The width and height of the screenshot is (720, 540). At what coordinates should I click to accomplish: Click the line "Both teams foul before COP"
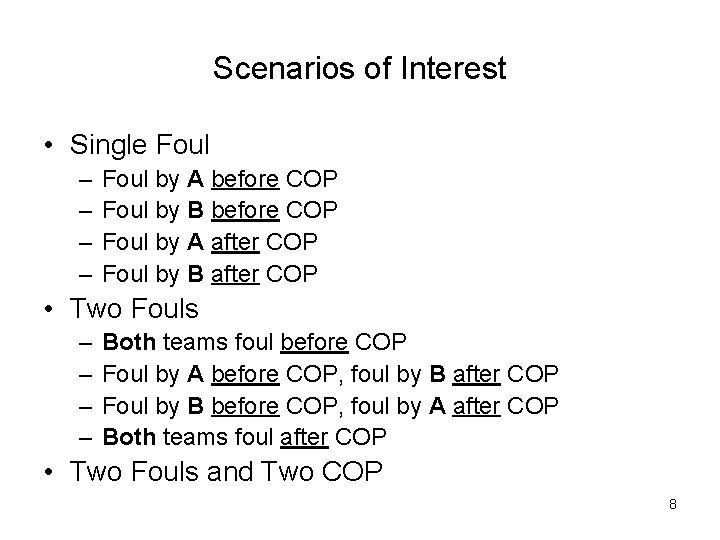255,343
